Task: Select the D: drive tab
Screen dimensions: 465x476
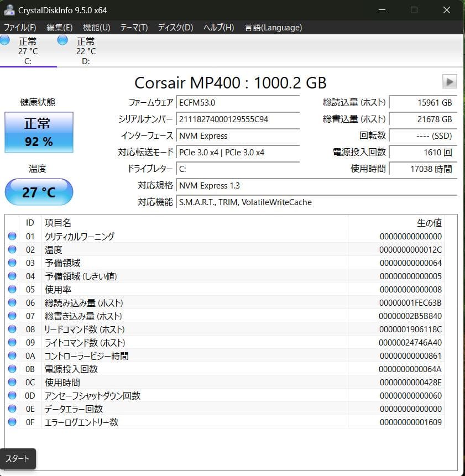Action: click(86, 51)
